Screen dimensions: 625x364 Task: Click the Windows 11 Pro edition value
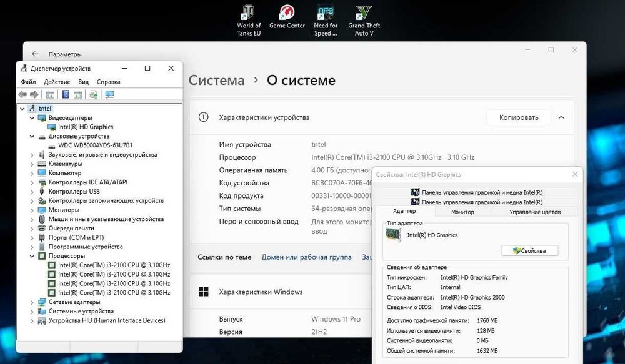pyautogui.click(x=336, y=319)
